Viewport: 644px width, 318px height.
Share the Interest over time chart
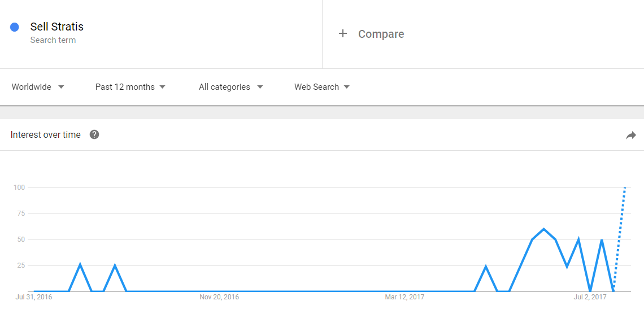(630, 135)
